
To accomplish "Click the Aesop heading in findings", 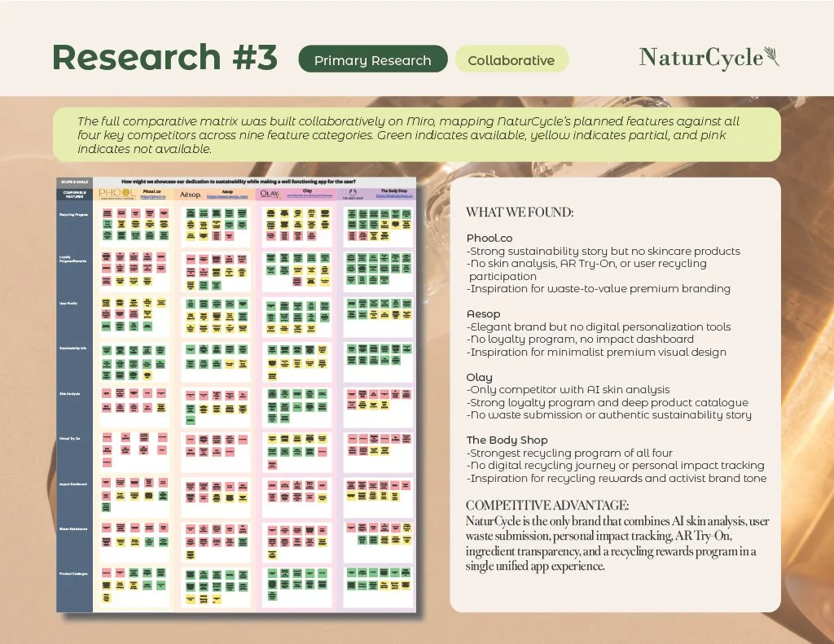I will 483,313.
